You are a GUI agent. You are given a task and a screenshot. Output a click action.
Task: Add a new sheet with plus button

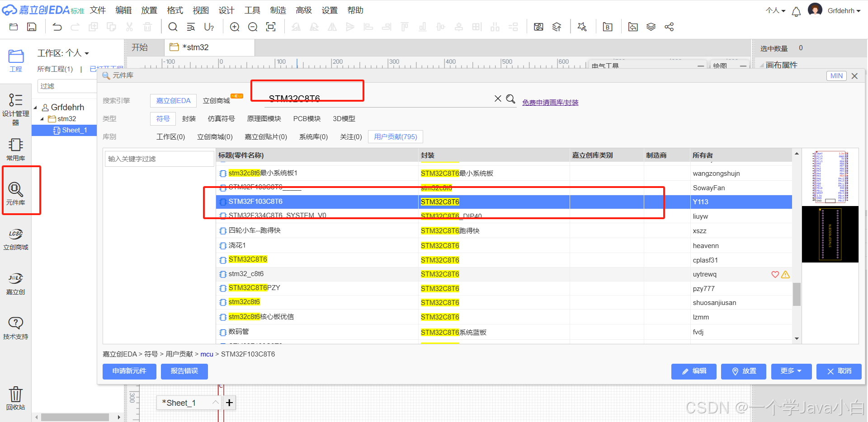229,402
